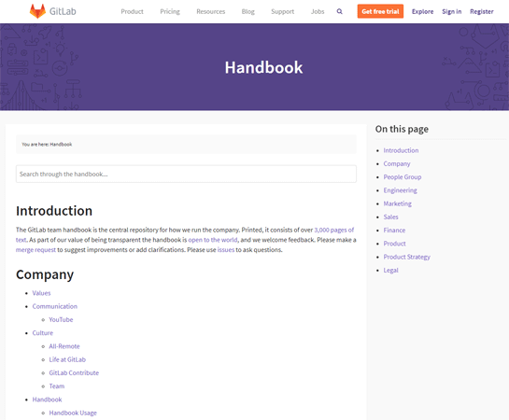Image resolution: width=509 pixels, height=420 pixels.
Task: Open the Explore link in header
Action: click(x=423, y=12)
